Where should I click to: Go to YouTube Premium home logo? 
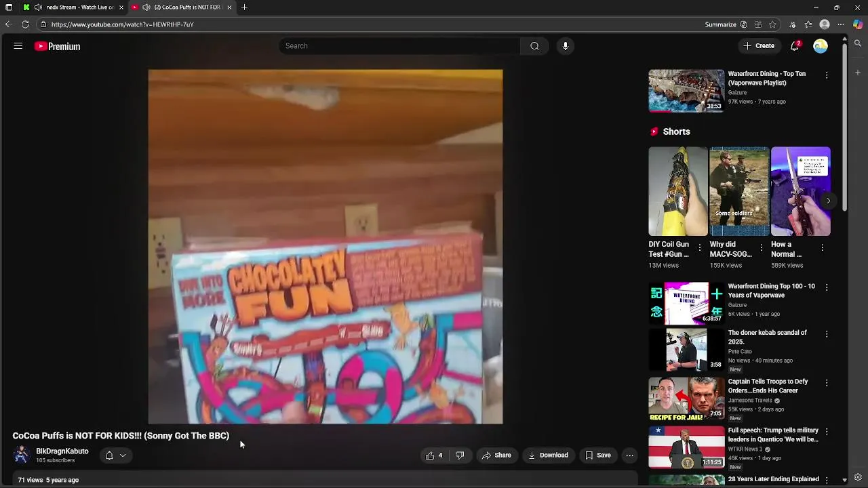58,46
